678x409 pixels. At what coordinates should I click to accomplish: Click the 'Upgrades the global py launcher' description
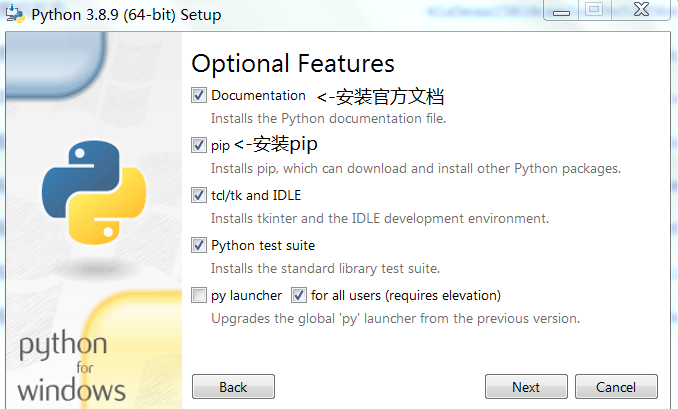pos(395,319)
